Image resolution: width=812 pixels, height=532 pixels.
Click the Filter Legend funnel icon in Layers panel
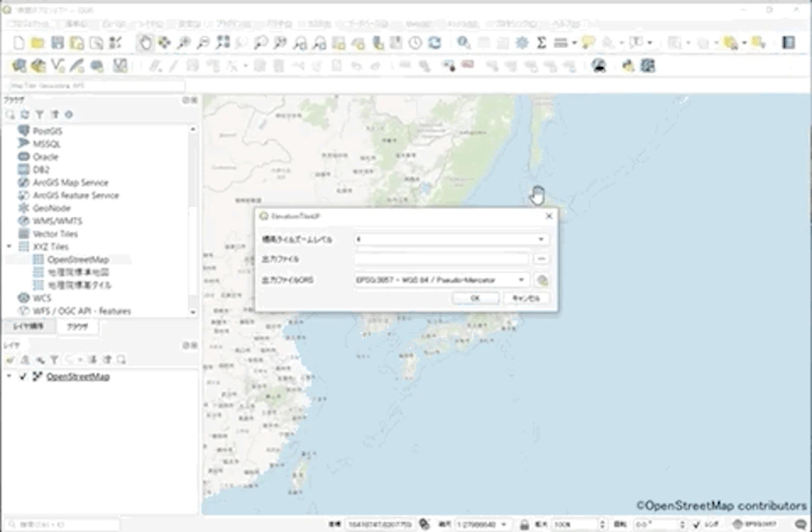click(54, 360)
